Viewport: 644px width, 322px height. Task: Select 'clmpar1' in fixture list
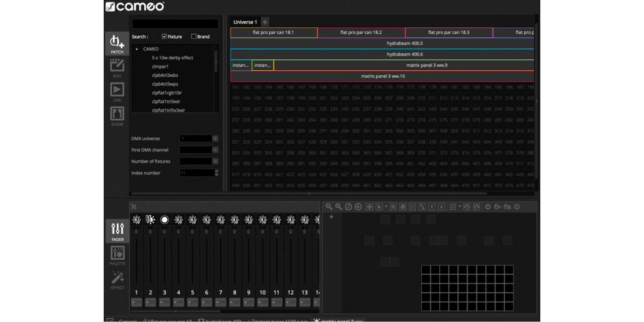160,66
